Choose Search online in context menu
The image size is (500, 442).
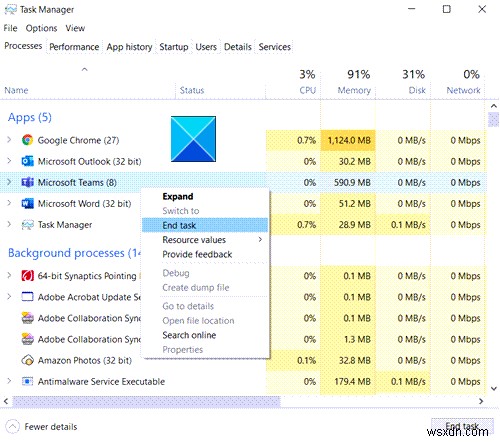205,335
